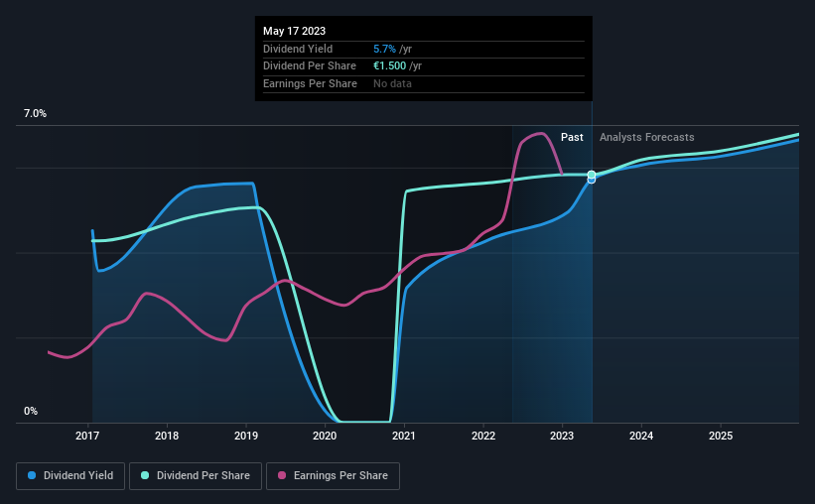
Task: Click the Past region label
Action: point(572,137)
